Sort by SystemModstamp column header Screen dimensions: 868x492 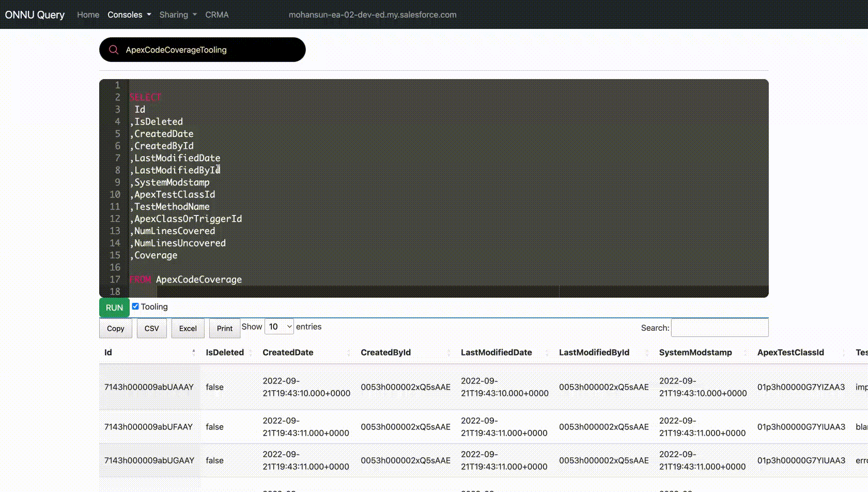[x=703, y=352]
